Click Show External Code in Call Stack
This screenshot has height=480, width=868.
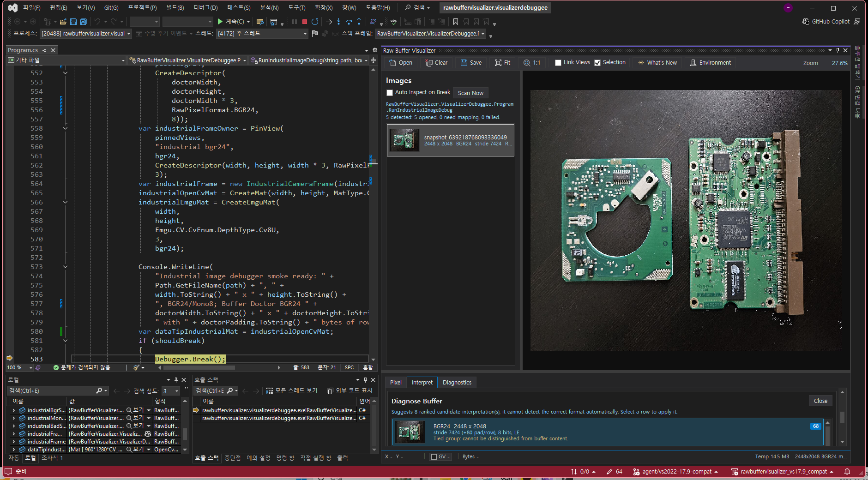(350, 391)
